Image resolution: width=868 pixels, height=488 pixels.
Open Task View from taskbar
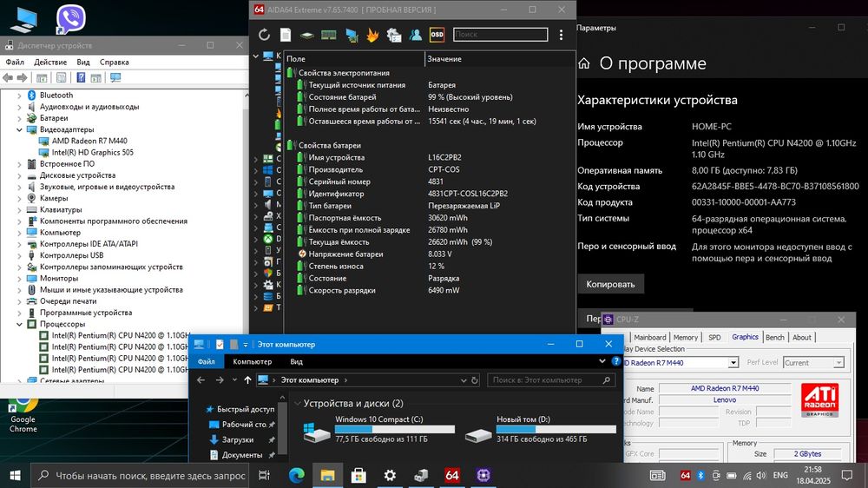tap(264, 475)
